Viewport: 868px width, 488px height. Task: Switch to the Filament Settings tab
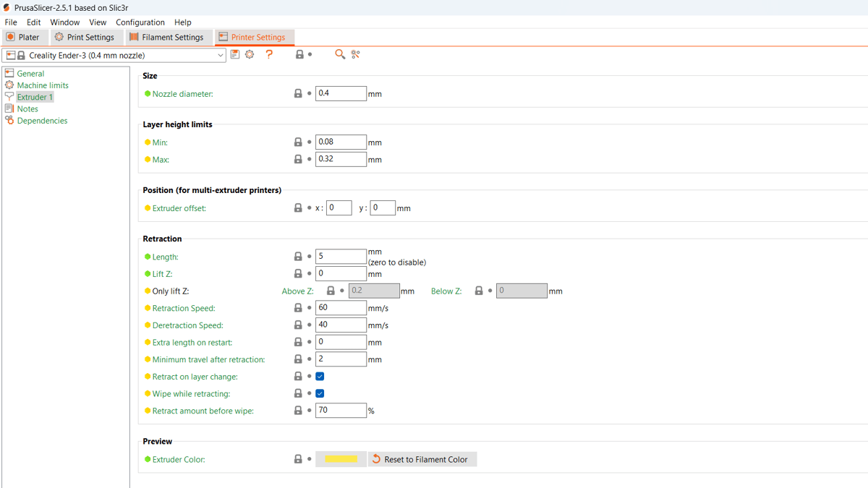coord(166,37)
